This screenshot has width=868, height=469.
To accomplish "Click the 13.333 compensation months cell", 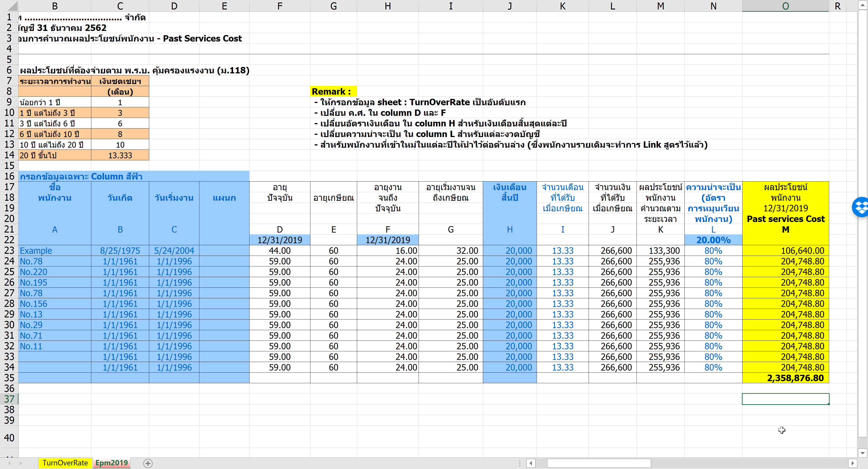I will (120, 155).
